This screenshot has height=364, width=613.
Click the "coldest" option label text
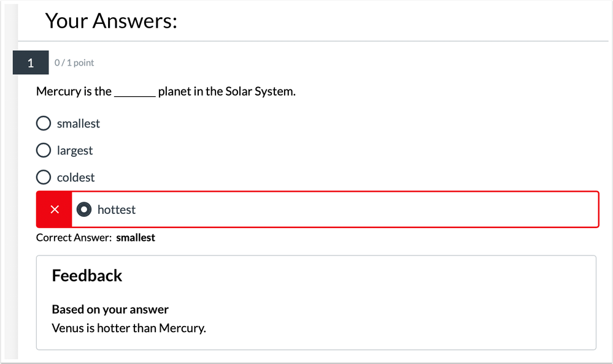click(x=76, y=178)
